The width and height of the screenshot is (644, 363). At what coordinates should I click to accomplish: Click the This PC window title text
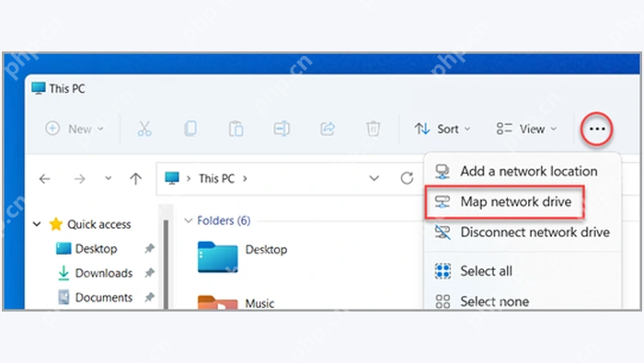click(67, 88)
